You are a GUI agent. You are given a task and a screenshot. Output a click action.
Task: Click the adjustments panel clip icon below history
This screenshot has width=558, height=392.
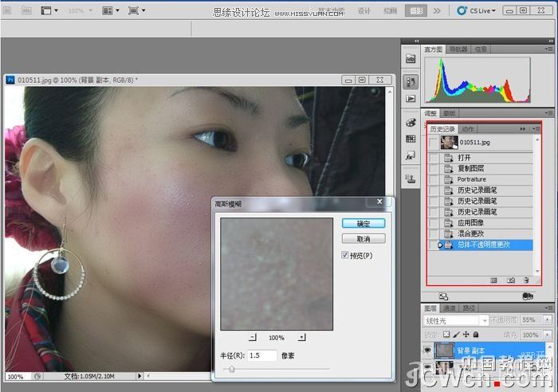click(x=443, y=296)
